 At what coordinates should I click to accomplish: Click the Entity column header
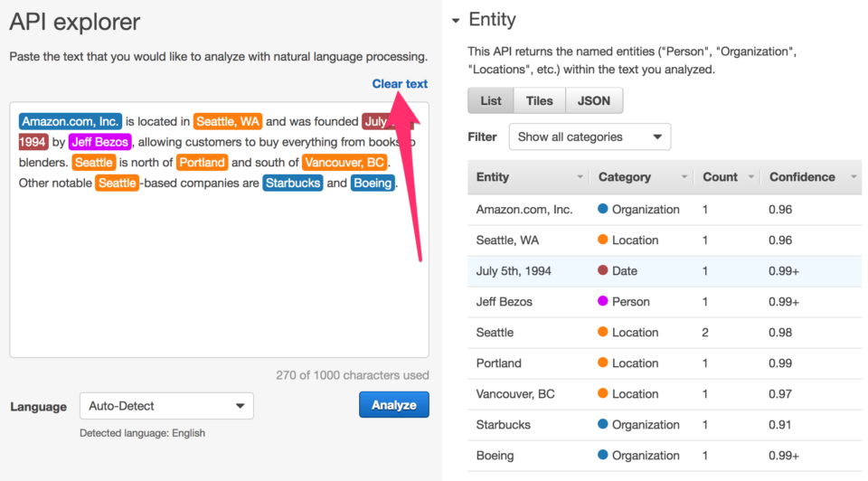point(493,177)
